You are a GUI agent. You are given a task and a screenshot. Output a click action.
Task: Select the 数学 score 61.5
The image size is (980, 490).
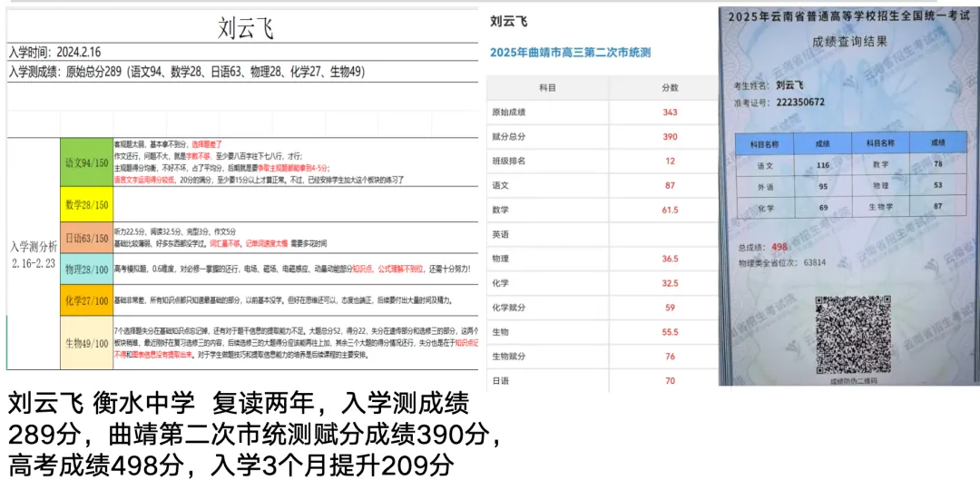670,210
